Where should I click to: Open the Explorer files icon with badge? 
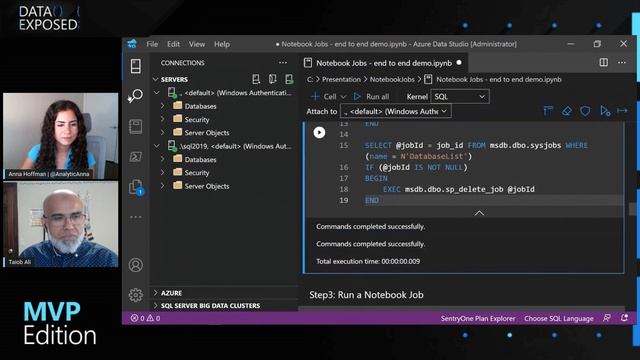pyautogui.click(x=136, y=187)
